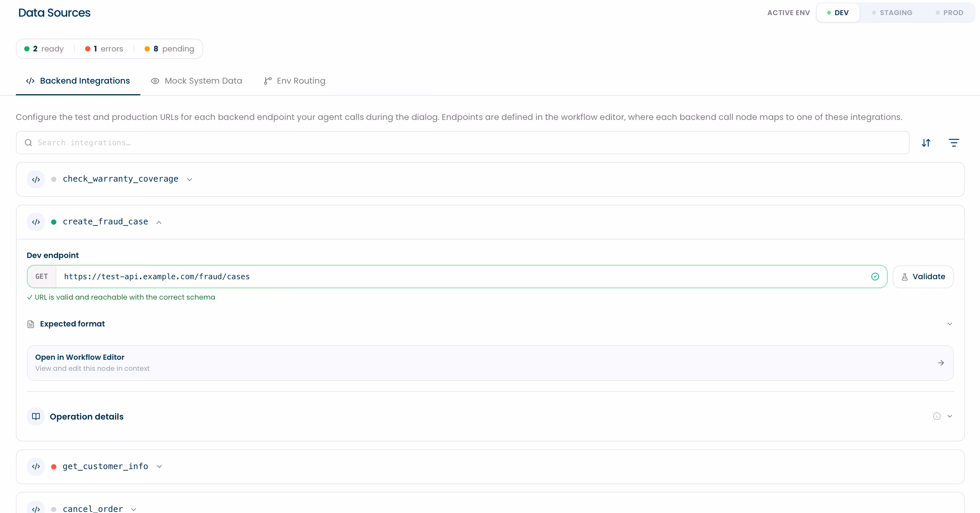The width and height of the screenshot is (980, 513).
Task: Switch active env to STAGING
Action: click(892, 12)
